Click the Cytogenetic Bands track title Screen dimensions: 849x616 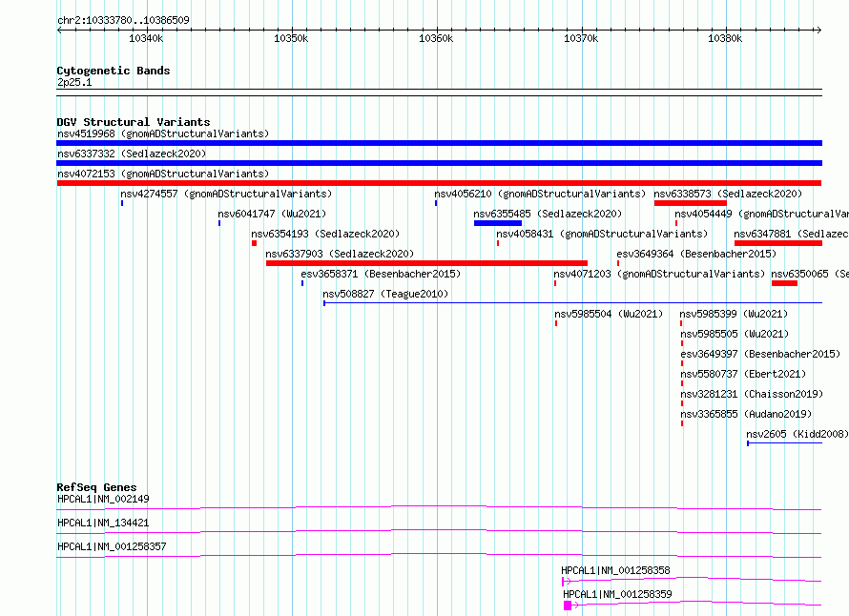click(114, 71)
